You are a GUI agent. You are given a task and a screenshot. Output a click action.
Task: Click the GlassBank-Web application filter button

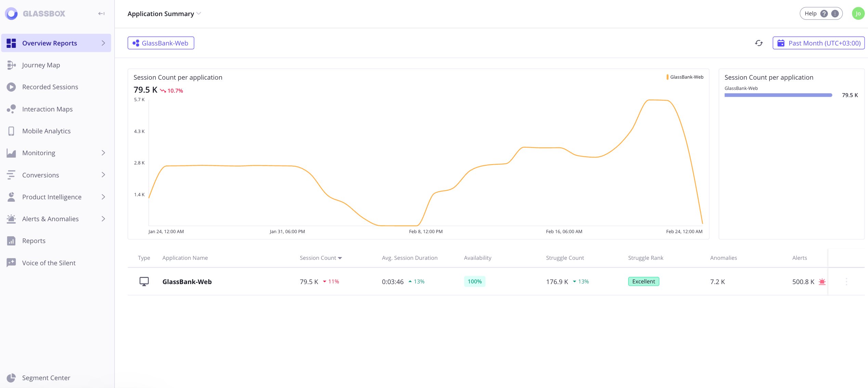tap(161, 43)
